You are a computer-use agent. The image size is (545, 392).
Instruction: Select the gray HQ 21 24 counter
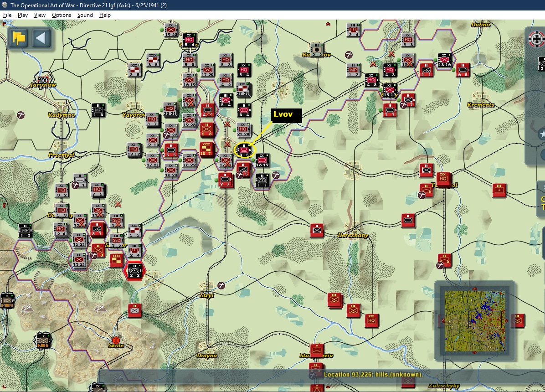click(x=243, y=129)
